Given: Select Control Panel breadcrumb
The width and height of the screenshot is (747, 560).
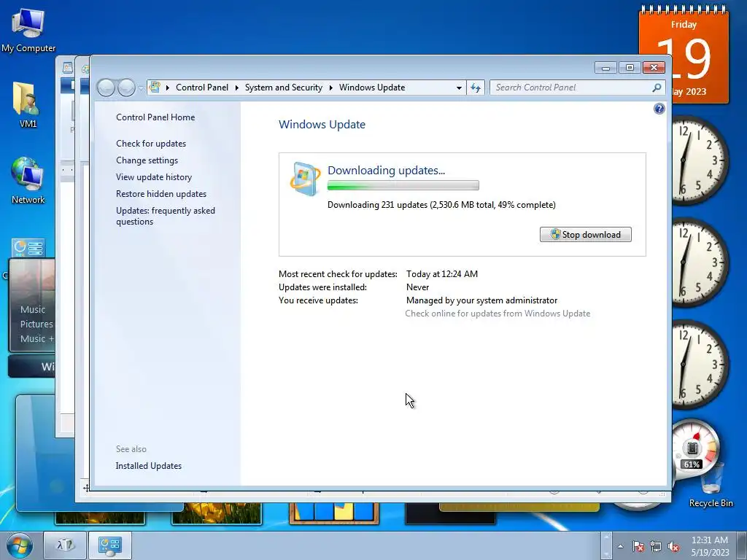Looking at the screenshot, I should 202,87.
